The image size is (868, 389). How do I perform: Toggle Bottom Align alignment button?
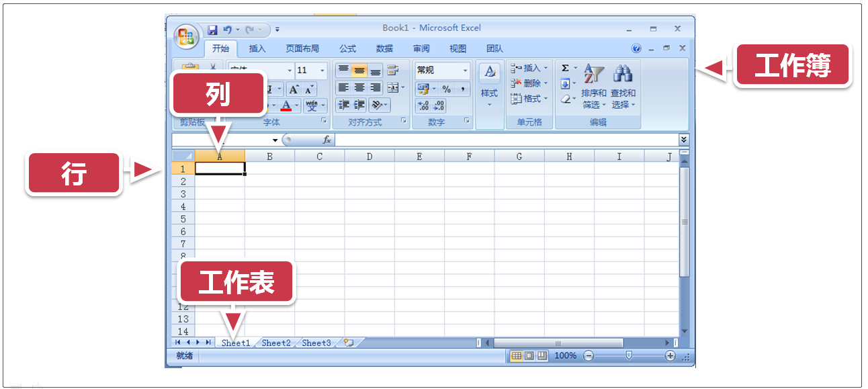376,70
